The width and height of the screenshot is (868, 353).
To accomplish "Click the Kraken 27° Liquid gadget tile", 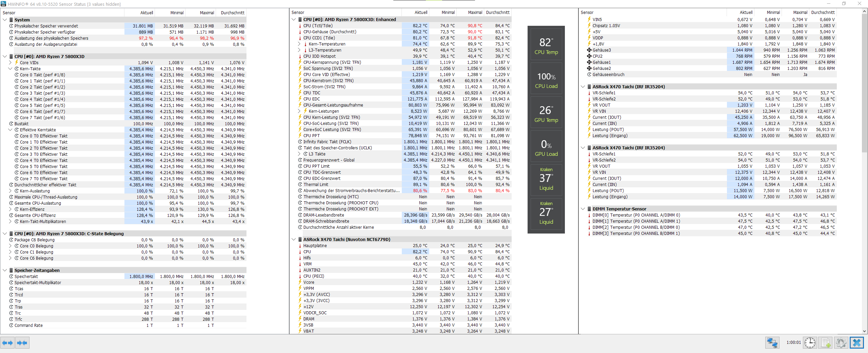I will pos(546,215).
